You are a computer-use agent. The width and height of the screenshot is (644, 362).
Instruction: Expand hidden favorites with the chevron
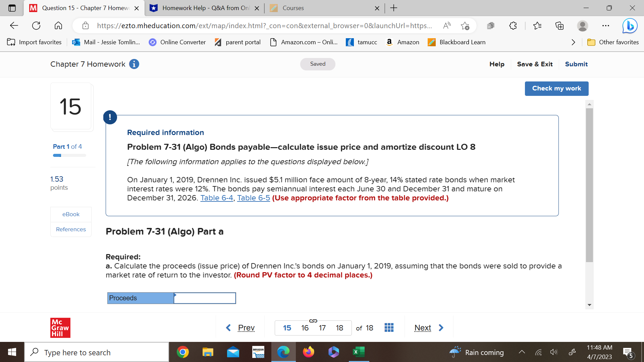coord(573,42)
